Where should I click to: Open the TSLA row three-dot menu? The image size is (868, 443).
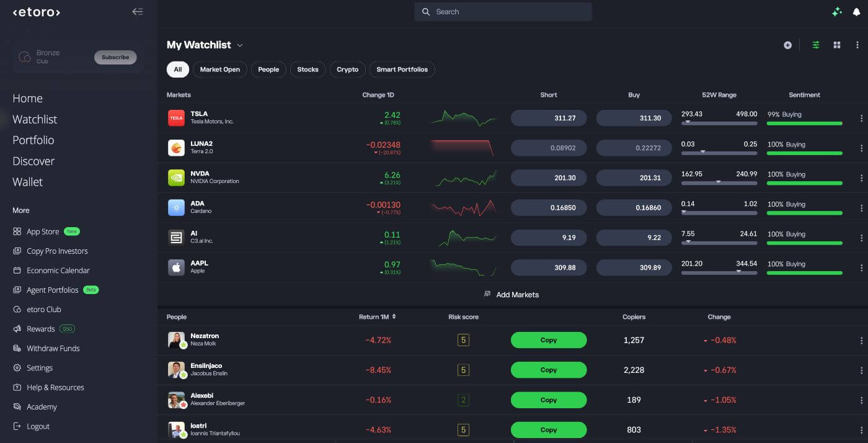tap(861, 119)
